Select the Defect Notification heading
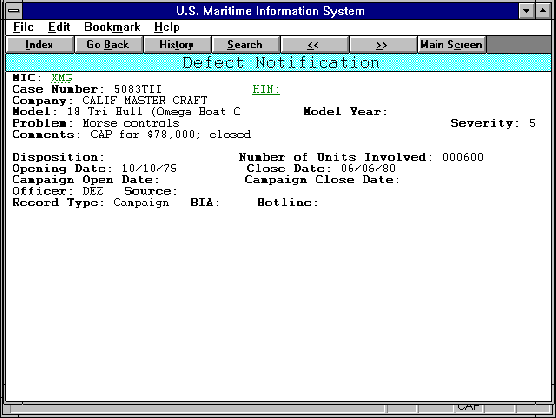The height and width of the screenshot is (418, 556). [280, 63]
